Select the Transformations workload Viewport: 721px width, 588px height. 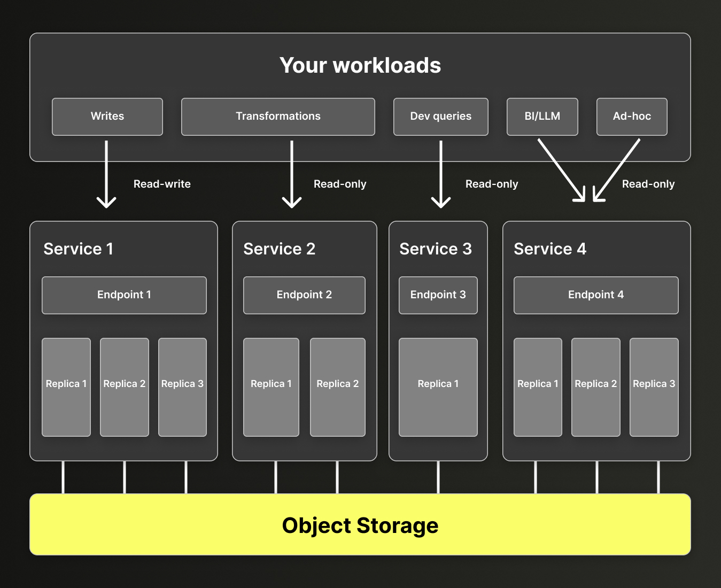pos(278,117)
